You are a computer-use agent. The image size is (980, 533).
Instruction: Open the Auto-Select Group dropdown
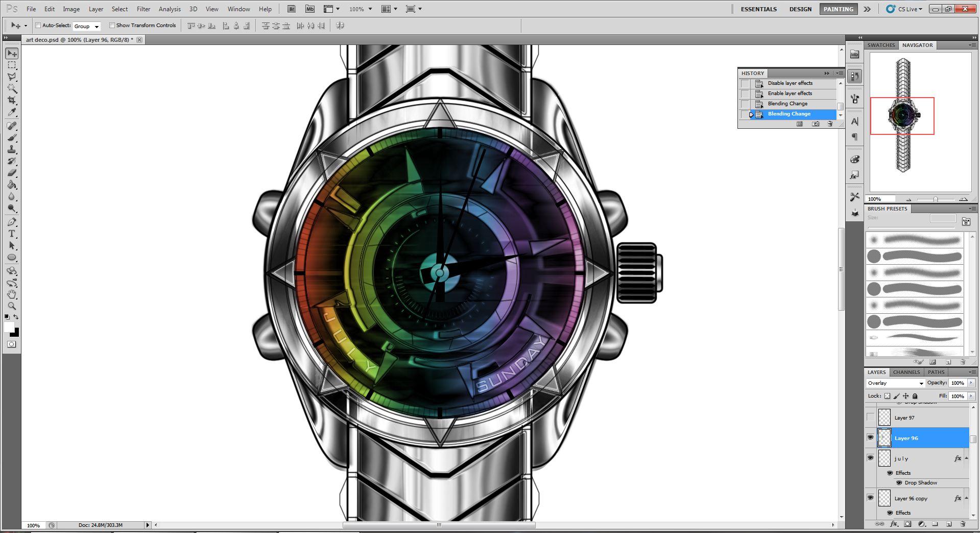86,26
